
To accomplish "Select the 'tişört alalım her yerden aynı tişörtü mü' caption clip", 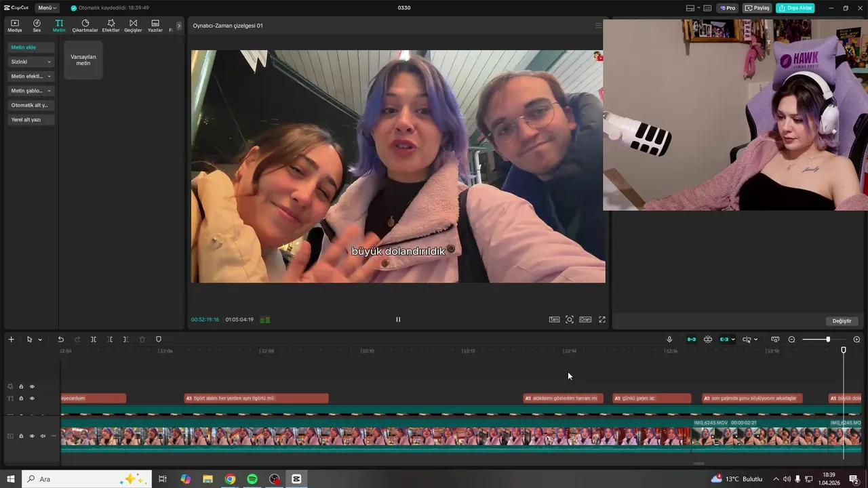I will [256, 399].
